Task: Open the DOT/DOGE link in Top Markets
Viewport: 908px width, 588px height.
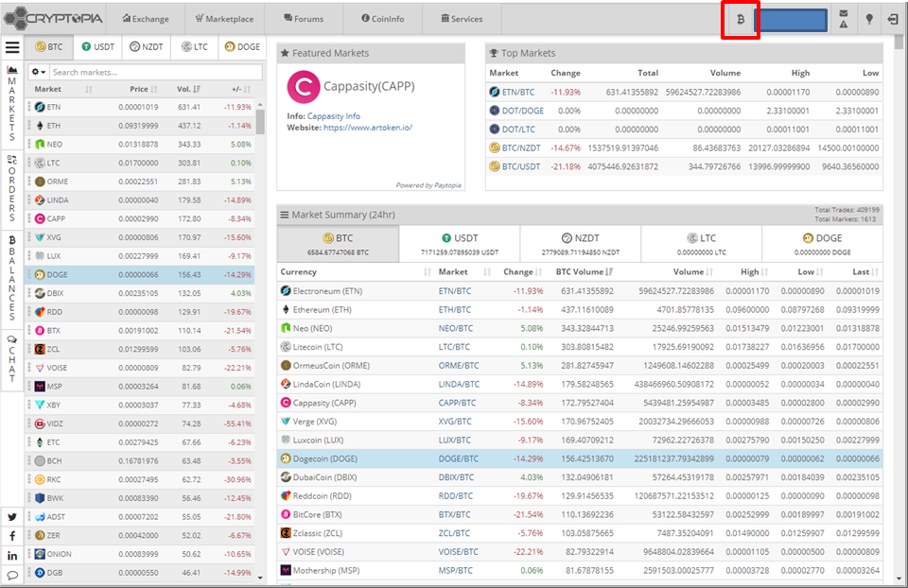Action: 522,111
